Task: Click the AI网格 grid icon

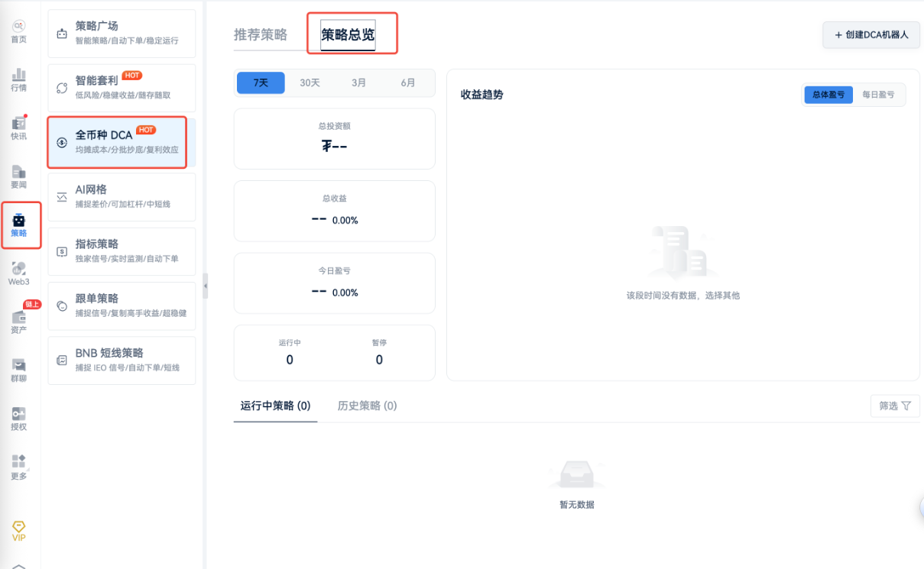Action: coord(62,197)
